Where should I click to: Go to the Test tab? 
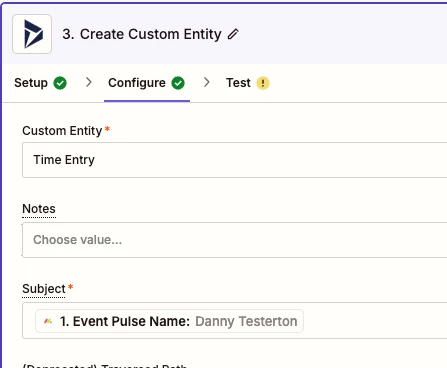(248, 83)
